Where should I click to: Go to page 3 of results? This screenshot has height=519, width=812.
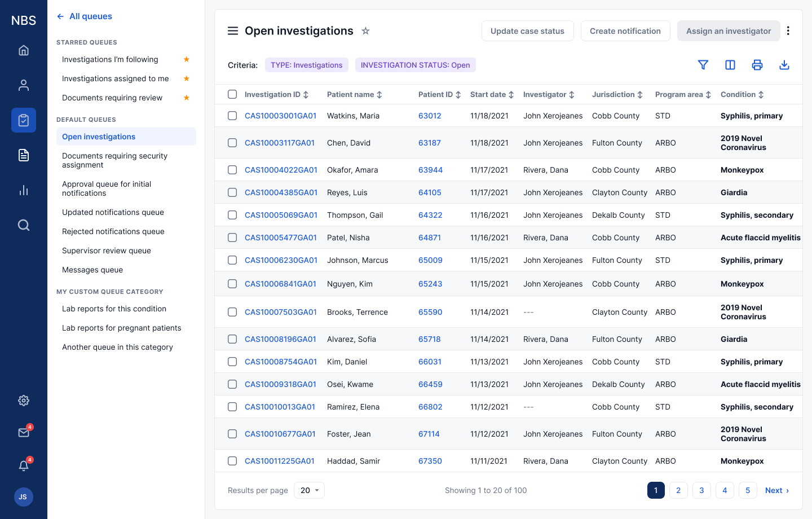tap(701, 490)
